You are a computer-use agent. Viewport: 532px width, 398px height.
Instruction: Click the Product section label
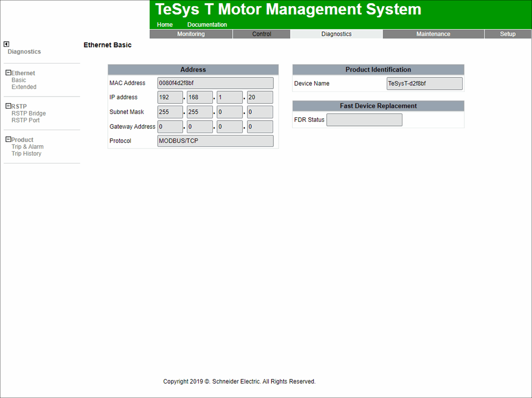coord(22,140)
